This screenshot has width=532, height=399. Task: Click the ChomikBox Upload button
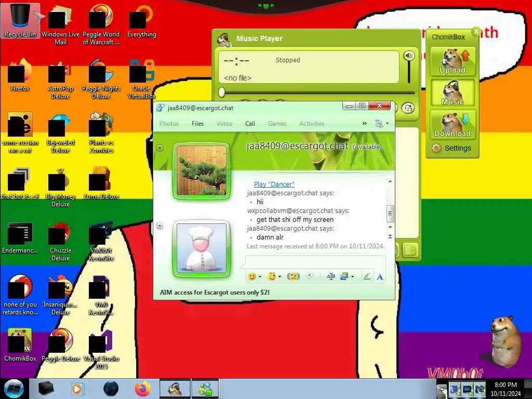click(x=453, y=61)
